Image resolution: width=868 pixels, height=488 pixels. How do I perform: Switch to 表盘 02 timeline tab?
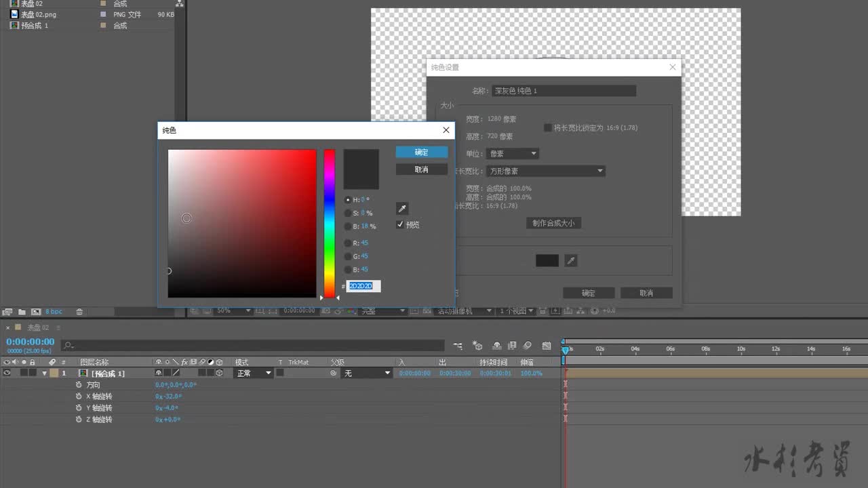point(38,327)
